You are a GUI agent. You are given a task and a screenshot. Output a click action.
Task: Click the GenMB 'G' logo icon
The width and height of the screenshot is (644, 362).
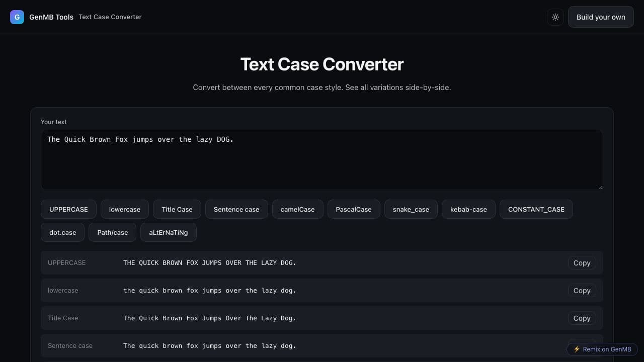click(17, 17)
